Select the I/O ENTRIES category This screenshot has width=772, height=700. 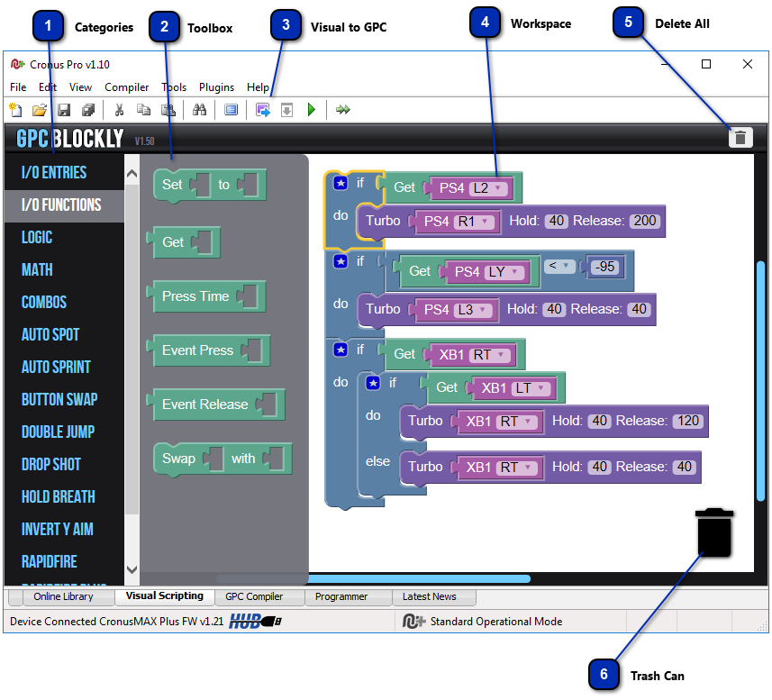coord(64,173)
